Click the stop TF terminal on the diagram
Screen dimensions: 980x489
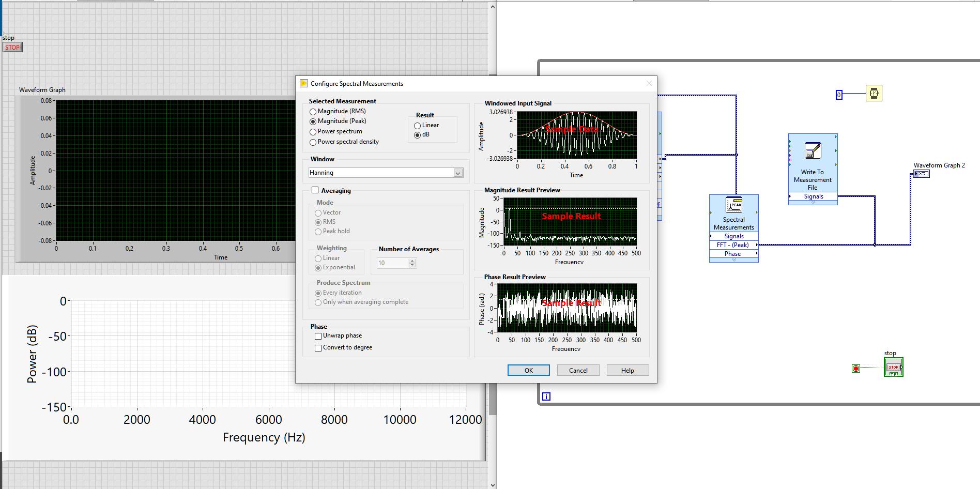pyautogui.click(x=893, y=368)
